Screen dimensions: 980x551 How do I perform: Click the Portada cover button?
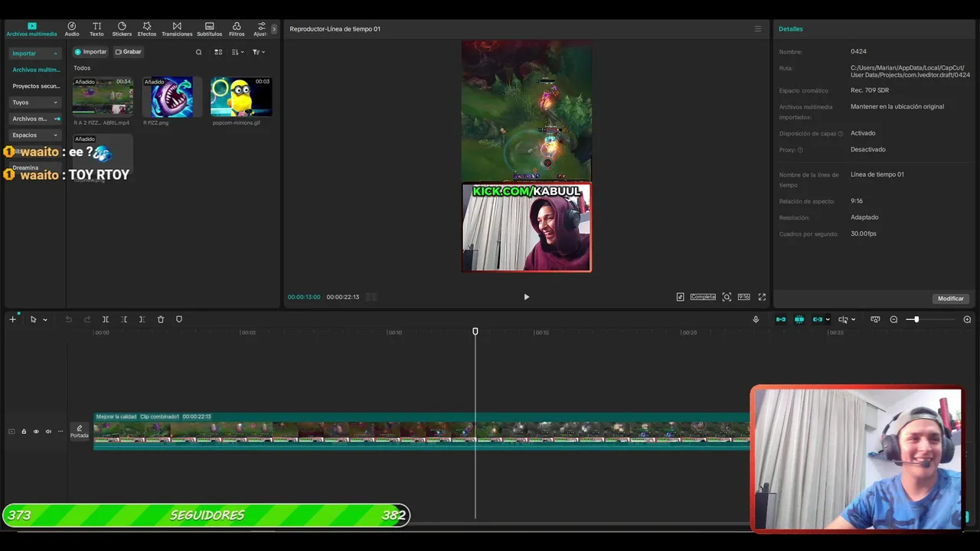tap(80, 432)
